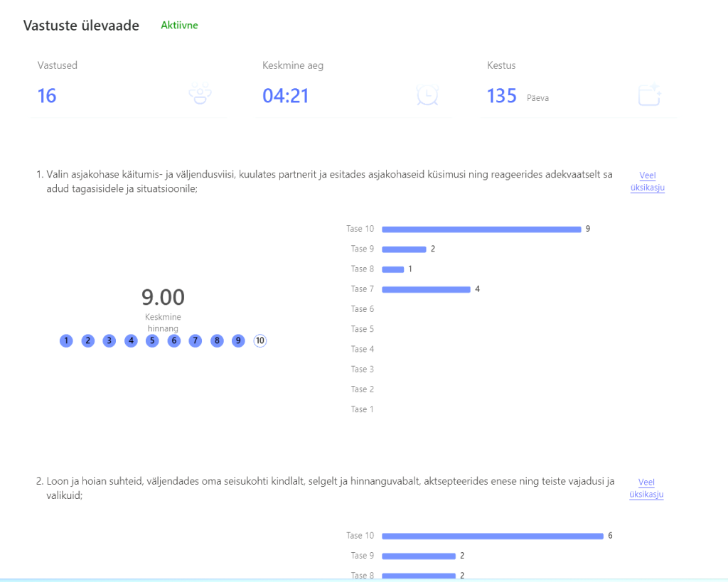Select rating circle number 5
This screenshot has height=582, width=728.
[152, 341]
